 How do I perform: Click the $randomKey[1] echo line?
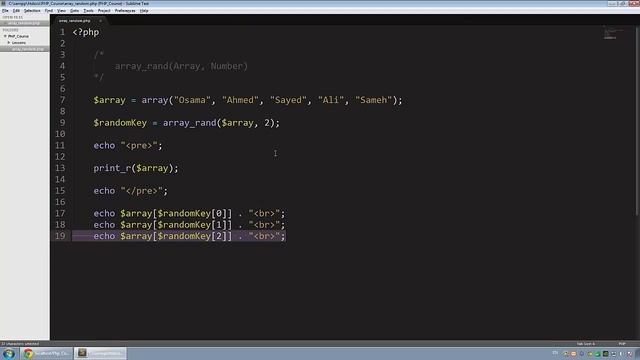coord(189,225)
